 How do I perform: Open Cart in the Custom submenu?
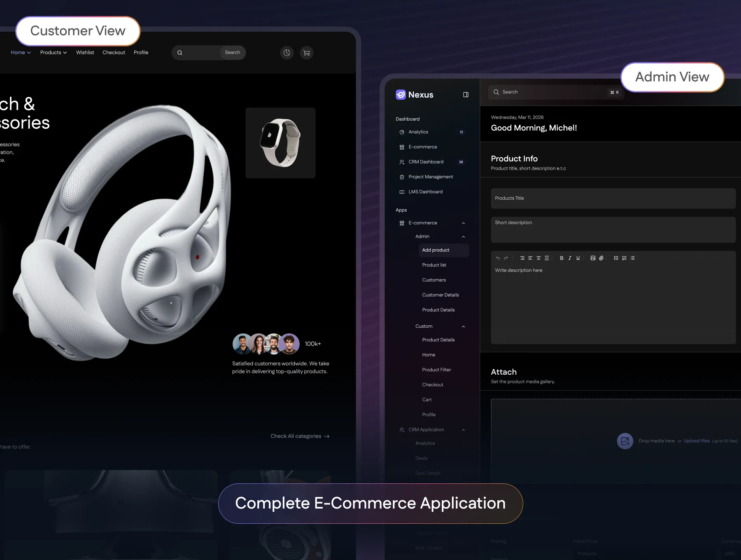point(427,400)
